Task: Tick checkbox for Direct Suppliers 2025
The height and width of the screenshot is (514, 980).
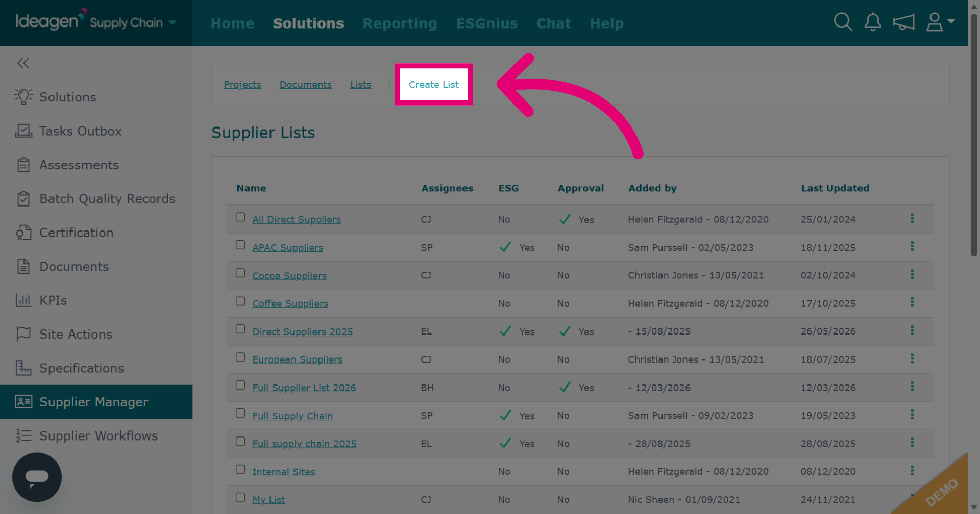Action: [240, 329]
